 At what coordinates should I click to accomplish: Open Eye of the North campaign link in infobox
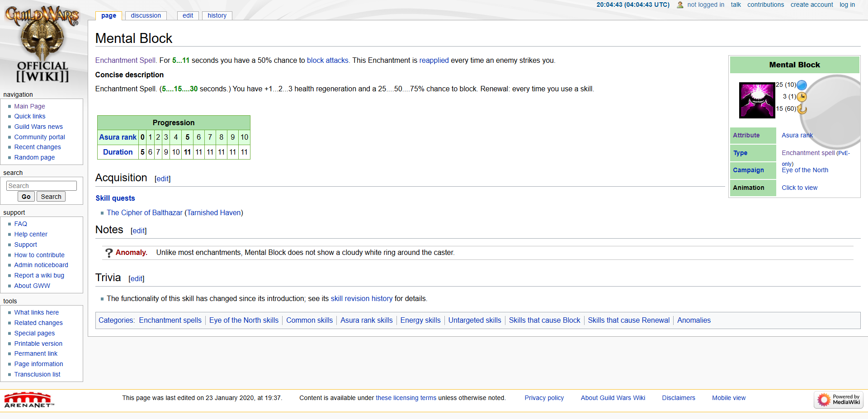[x=805, y=170]
